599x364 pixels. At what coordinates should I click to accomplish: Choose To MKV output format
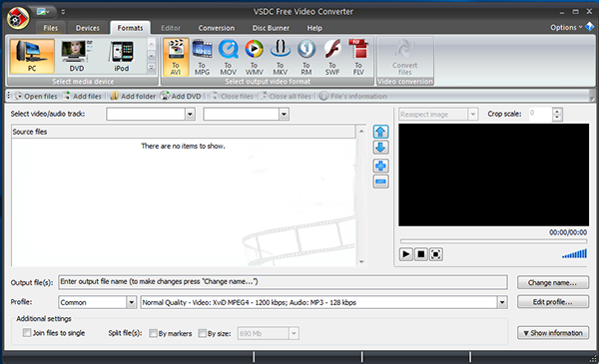coord(280,57)
